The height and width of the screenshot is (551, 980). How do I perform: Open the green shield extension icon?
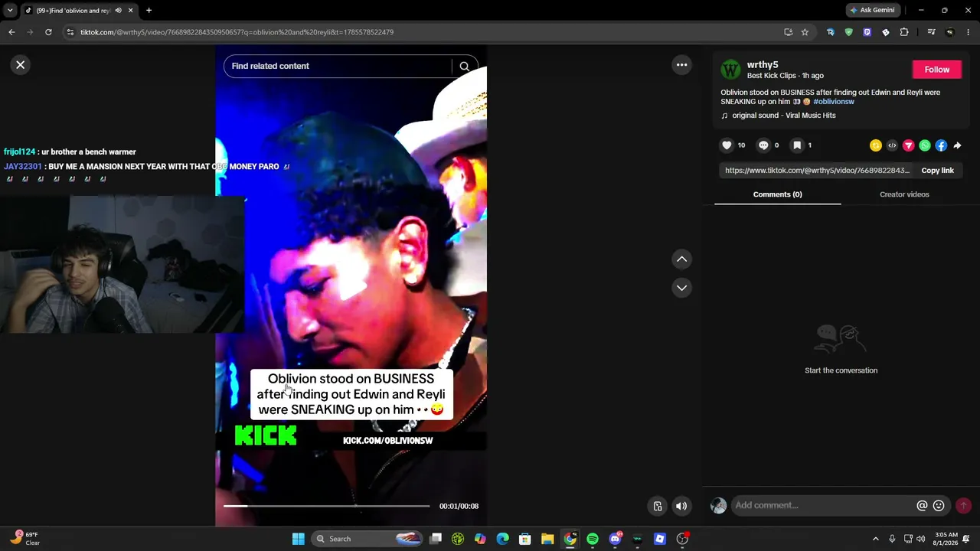pos(848,32)
